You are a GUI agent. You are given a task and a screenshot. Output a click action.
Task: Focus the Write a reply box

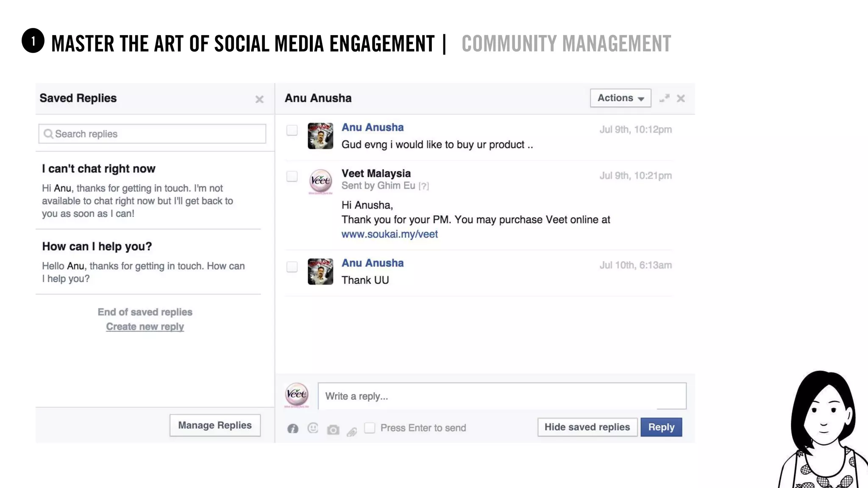tap(502, 396)
